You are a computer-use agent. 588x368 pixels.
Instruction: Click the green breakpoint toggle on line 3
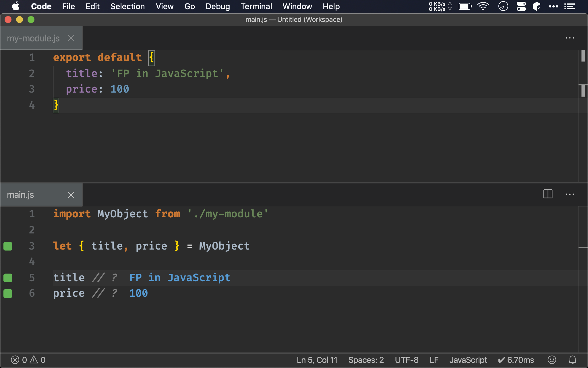(x=8, y=246)
